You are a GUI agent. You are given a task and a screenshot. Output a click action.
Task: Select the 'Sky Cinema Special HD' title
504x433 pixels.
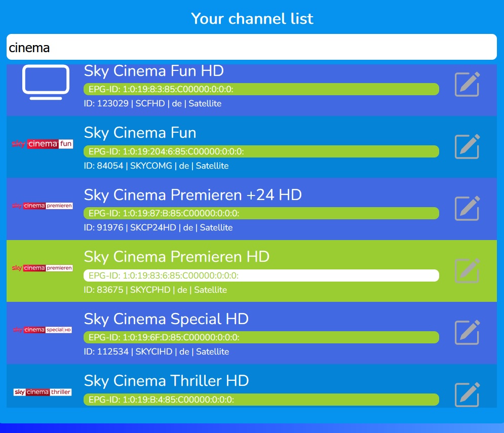tap(166, 319)
